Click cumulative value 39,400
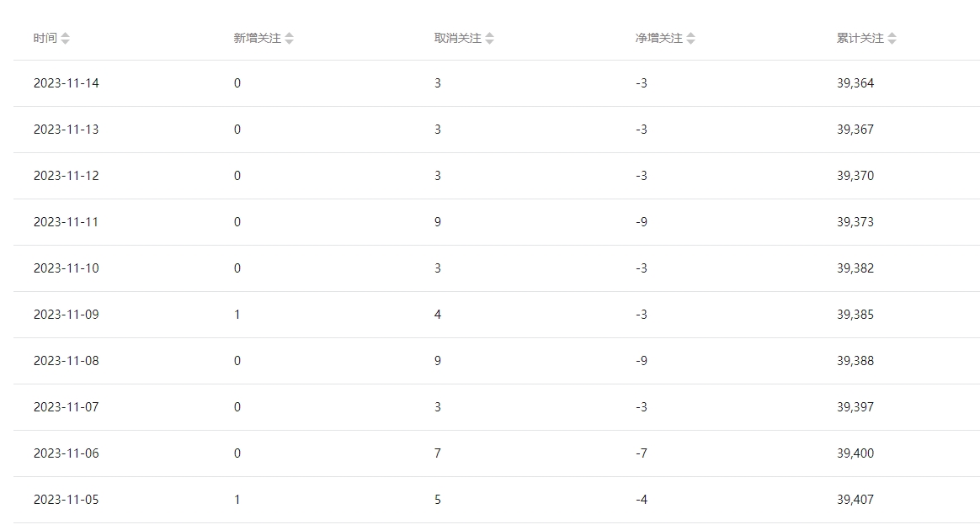The width and height of the screenshot is (980, 530). (x=855, y=453)
